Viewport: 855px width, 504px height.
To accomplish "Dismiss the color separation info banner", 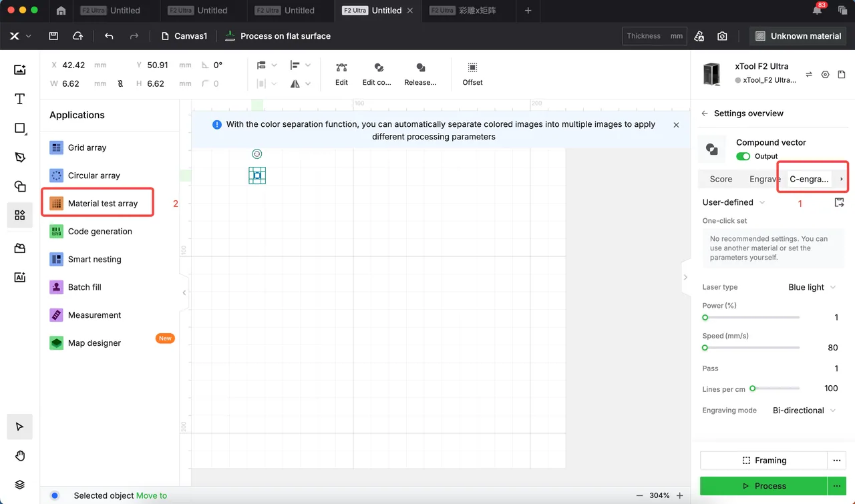I will pos(676,125).
